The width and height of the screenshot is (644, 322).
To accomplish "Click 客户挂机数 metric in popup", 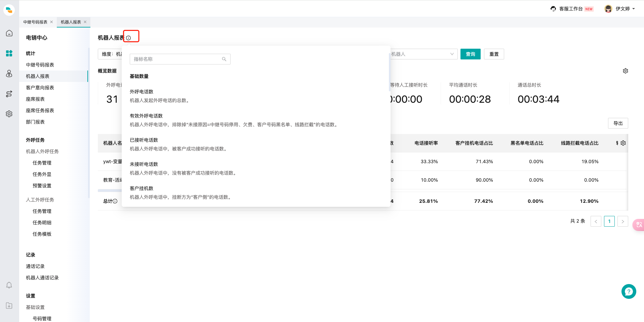I will tap(142, 188).
